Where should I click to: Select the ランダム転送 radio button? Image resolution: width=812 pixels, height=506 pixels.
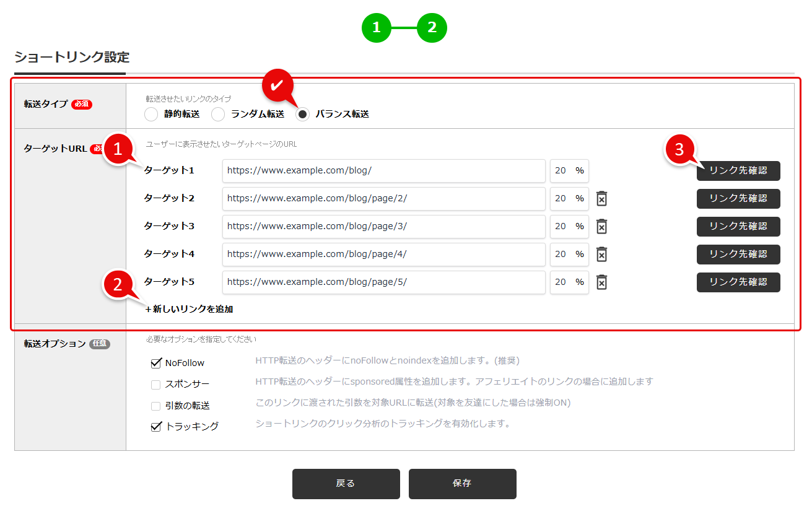point(217,114)
